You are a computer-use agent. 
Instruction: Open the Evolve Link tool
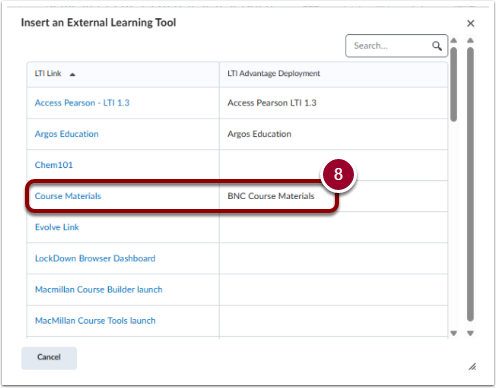pos(57,227)
